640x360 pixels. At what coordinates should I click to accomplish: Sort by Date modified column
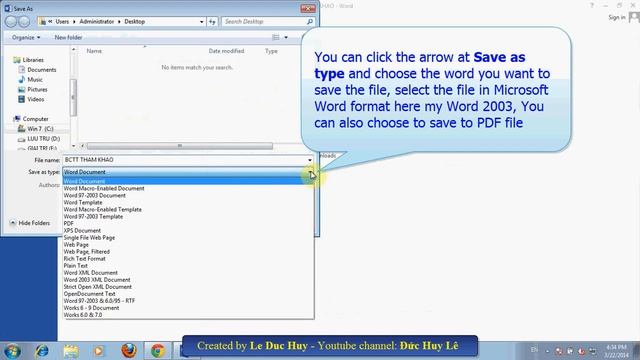pos(226,51)
